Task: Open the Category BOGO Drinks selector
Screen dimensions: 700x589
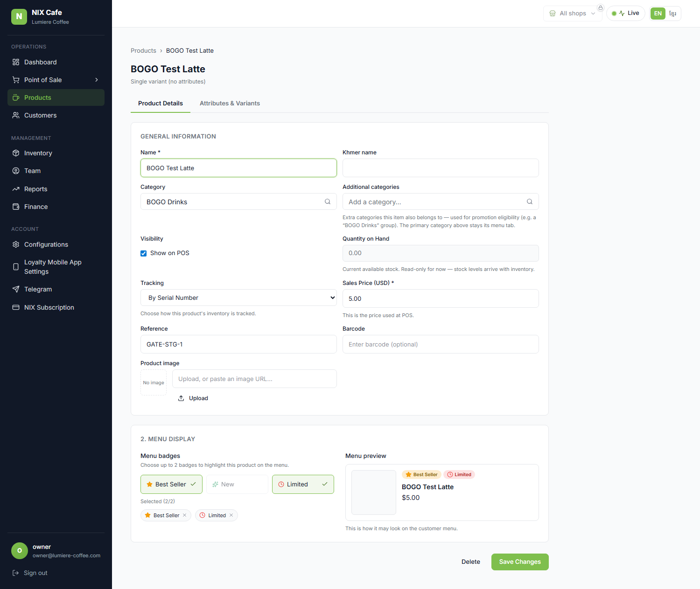Action: pyautogui.click(x=238, y=201)
